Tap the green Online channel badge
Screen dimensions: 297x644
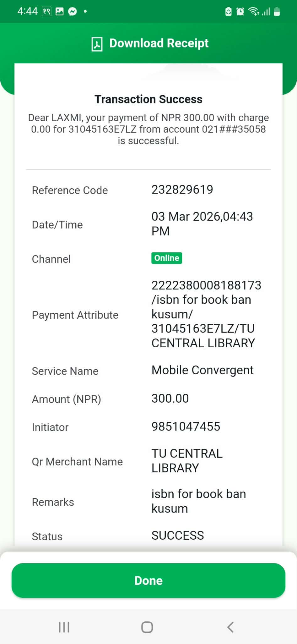(x=166, y=258)
